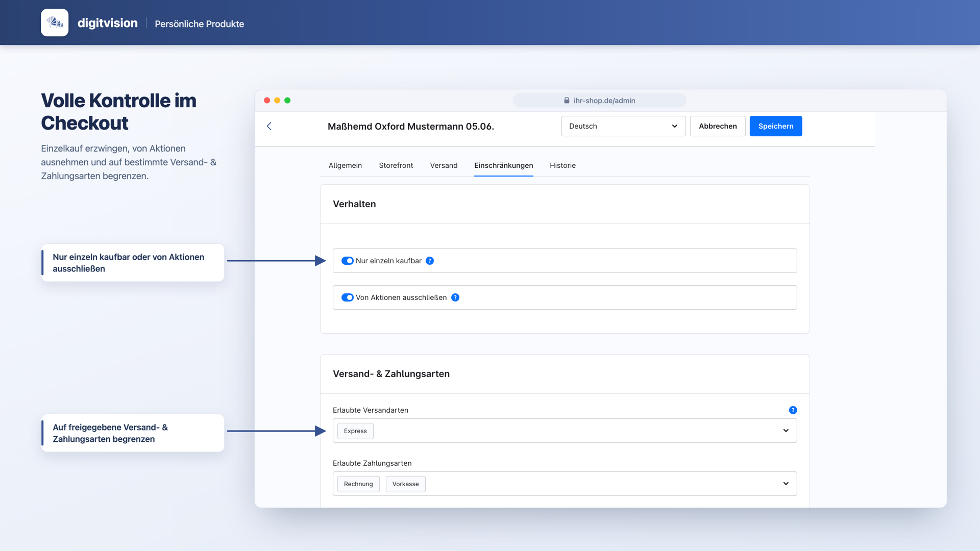The image size is (980, 551).
Task: Click the digitvision logo icon
Action: pyautogui.click(x=55, y=22)
